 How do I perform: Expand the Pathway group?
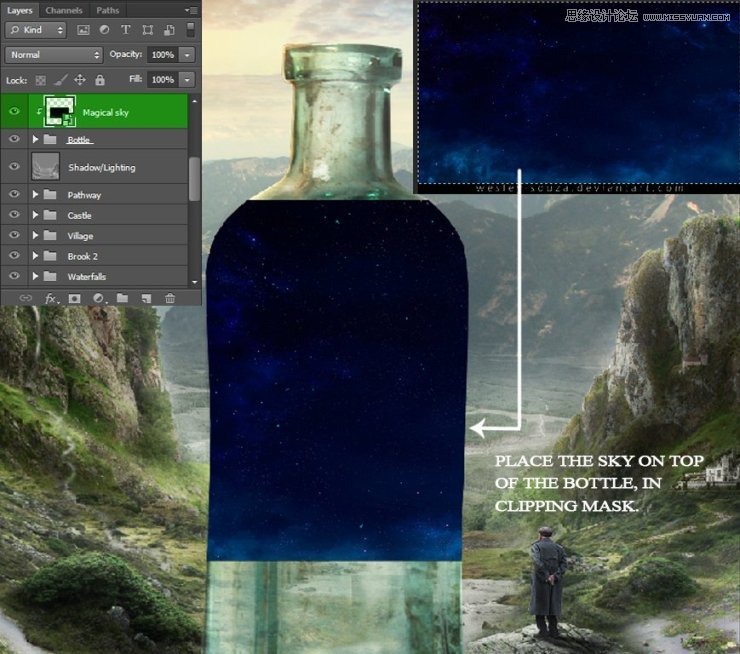(35, 194)
